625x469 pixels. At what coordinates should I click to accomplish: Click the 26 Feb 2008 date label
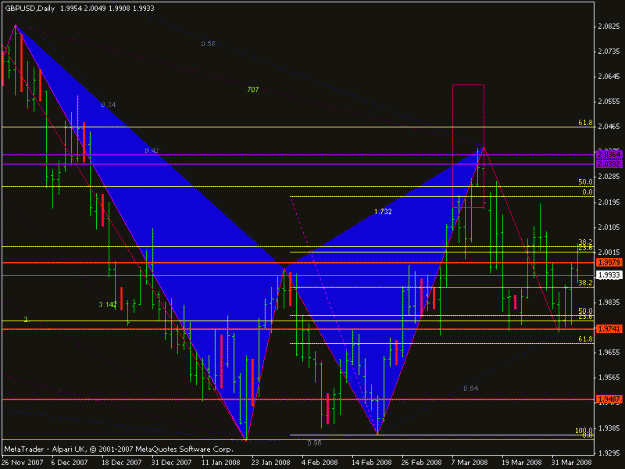pyautogui.click(x=421, y=462)
